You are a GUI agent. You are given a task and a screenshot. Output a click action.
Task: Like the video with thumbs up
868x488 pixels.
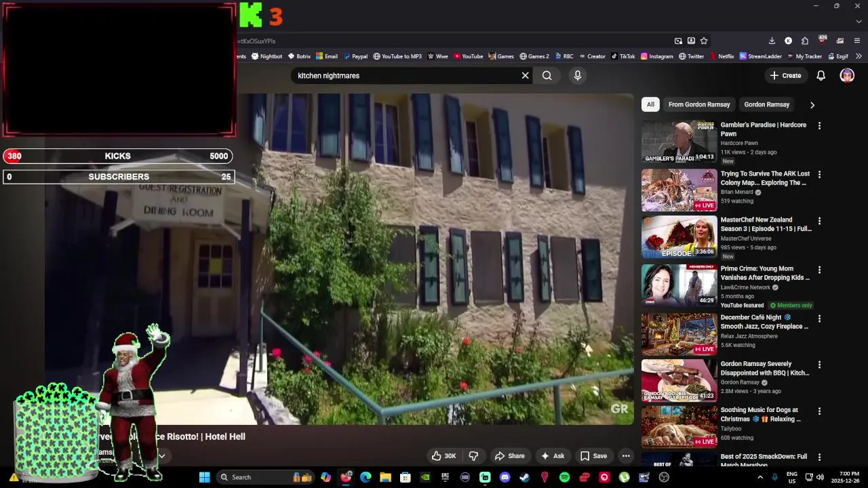(443, 456)
